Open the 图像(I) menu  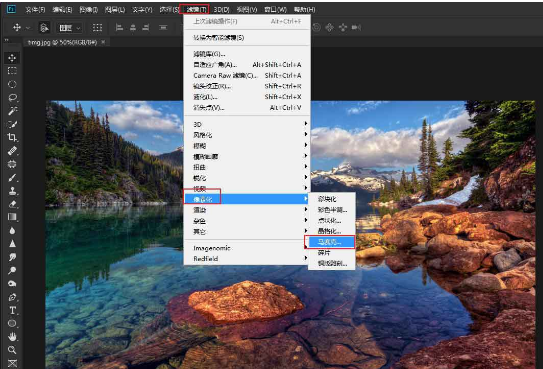point(89,9)
